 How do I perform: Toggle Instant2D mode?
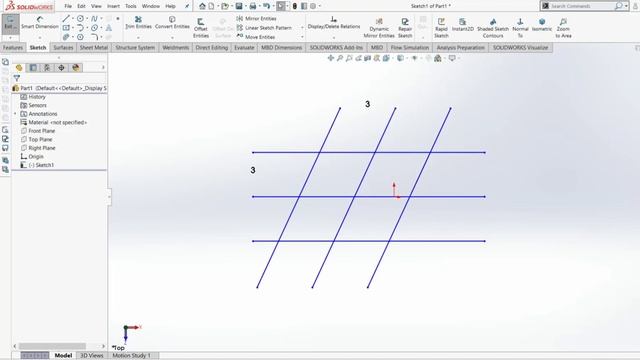click(462, 24)
